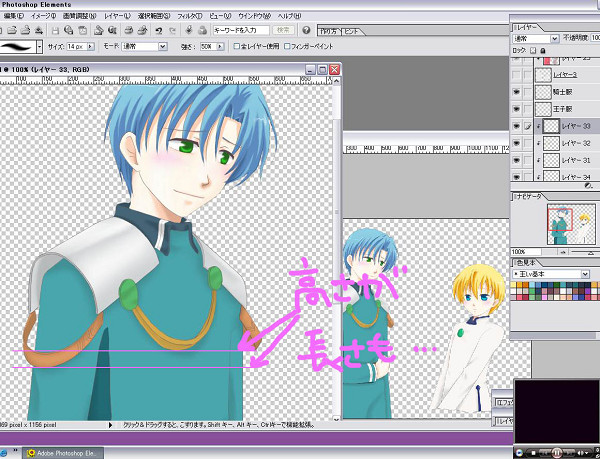Image resolution: width=600 pixels, height=459 pixels.
Task: Select the 色見本 palette tab
Action: 526,262
